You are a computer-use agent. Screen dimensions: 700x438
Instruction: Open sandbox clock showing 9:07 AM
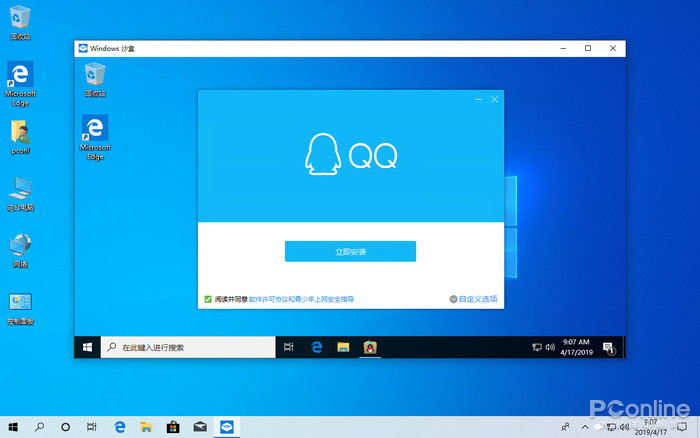click(577, 348)
